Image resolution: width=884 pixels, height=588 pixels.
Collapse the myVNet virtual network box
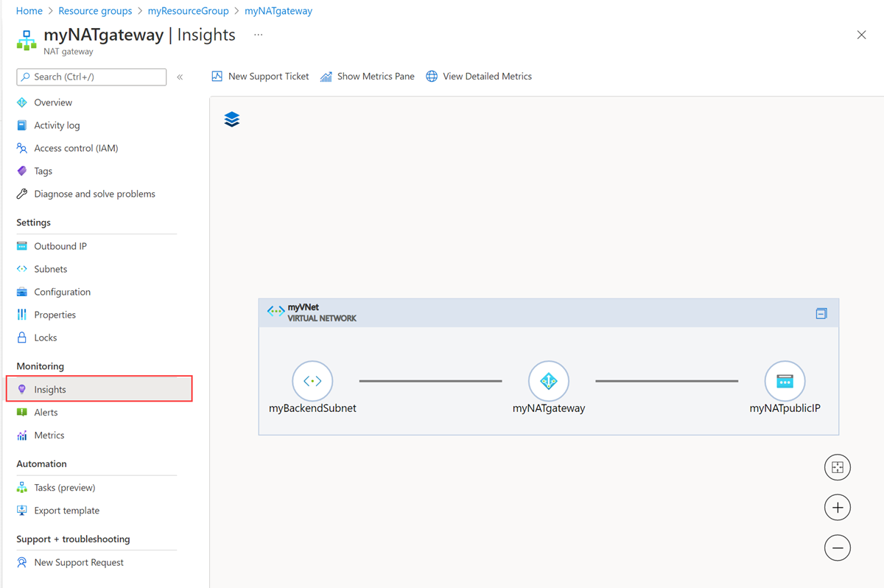click(821, 312)
